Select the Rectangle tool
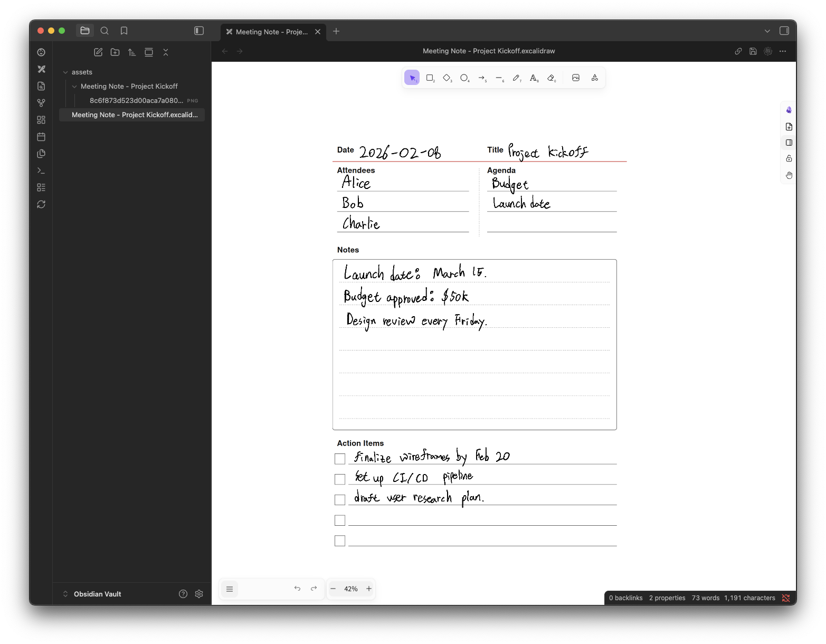Screen dimensions: 826x644 tap(430, 78)
